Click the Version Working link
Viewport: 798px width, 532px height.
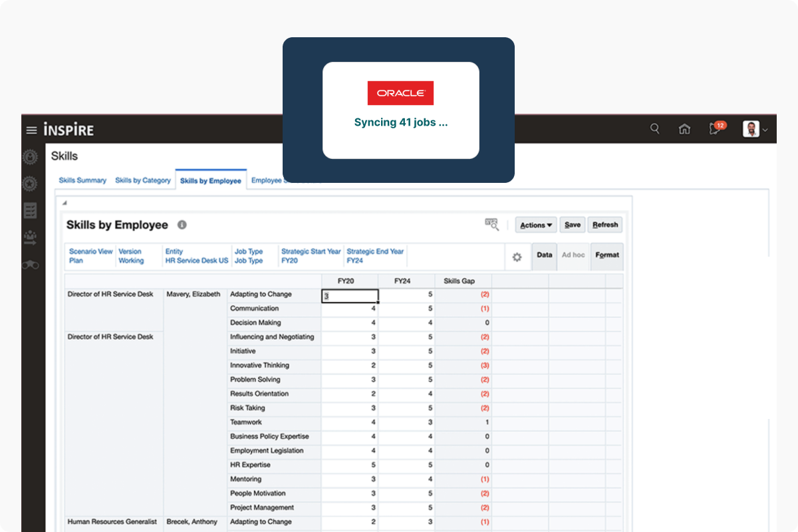131,256
